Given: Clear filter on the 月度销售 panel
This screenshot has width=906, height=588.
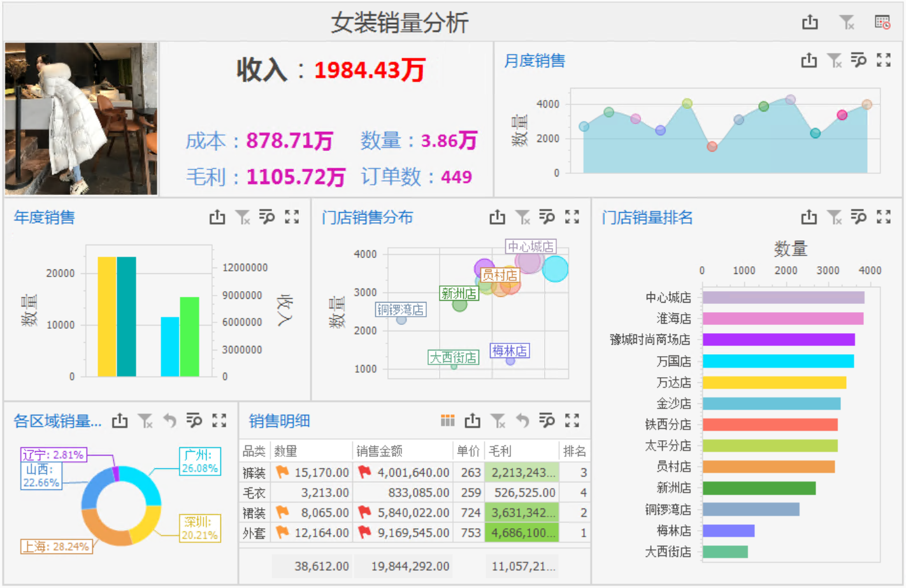Looking at the screenshot, I should [834, 61].
